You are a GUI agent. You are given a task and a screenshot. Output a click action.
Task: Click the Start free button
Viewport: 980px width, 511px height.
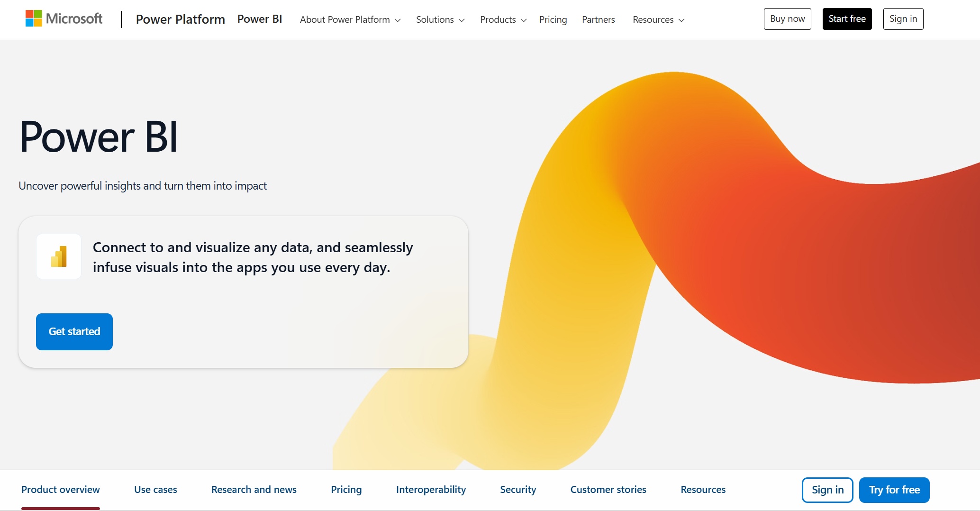coord(847,18)
